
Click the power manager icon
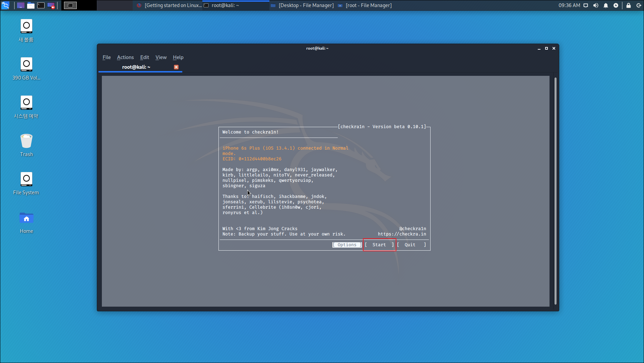616,5
